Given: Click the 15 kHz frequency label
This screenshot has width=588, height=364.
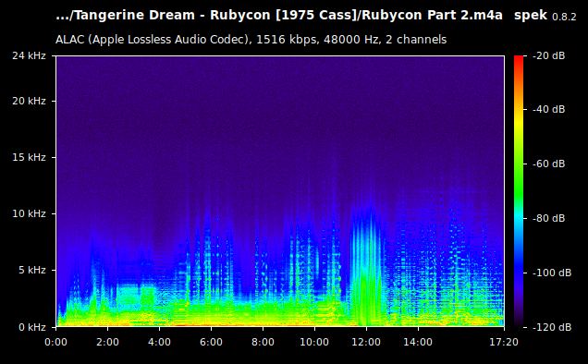Looking at the screenshot, I should tap(29, 157).
